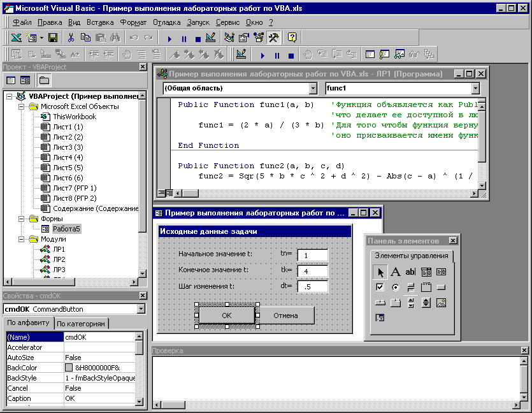Viewport: 532px width, 413px height.
Task: Select the TextBox tool in Toolbox
Action: (410, 272)
